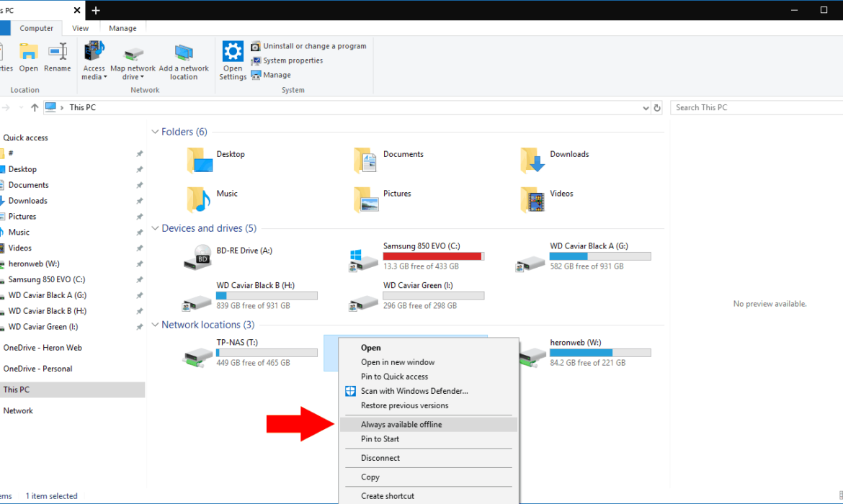Image resolution: width=843 pixels, height=504 pixels.
Task: Select Disconnect from context menu
Action: coord(429,458)
